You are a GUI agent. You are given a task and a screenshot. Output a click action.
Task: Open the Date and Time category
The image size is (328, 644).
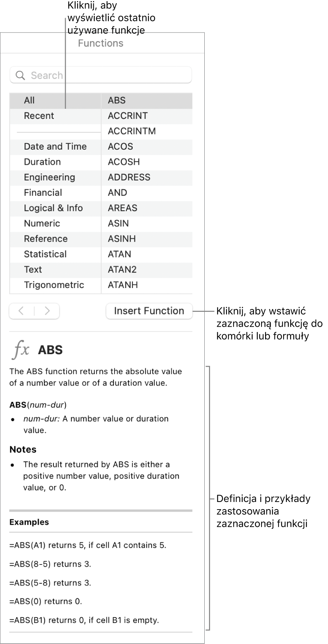click(x=55, y=147)
